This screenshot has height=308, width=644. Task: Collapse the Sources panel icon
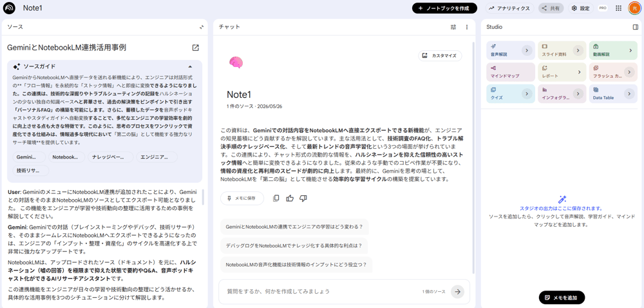pyautogui.click(x=201, y=27)
